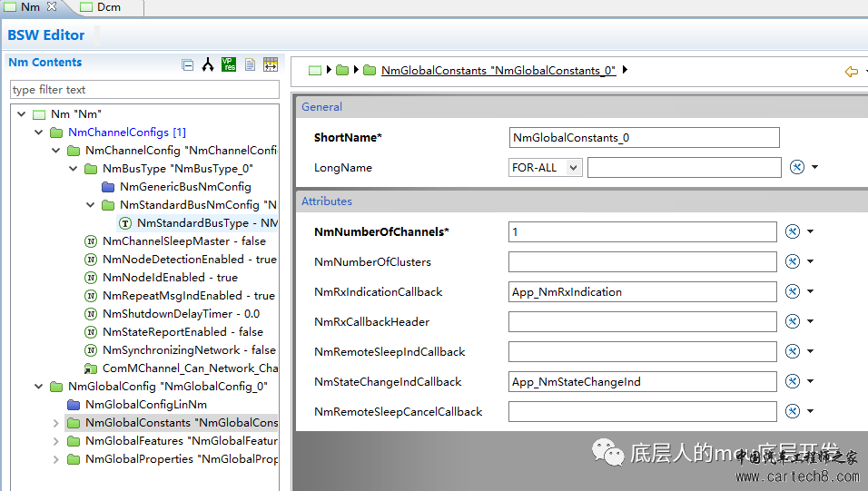Open the NmNumberOfChannels arrow menu
Image resolution: width=868 pixels, height=491 pixels.
(x=811, y=231)
